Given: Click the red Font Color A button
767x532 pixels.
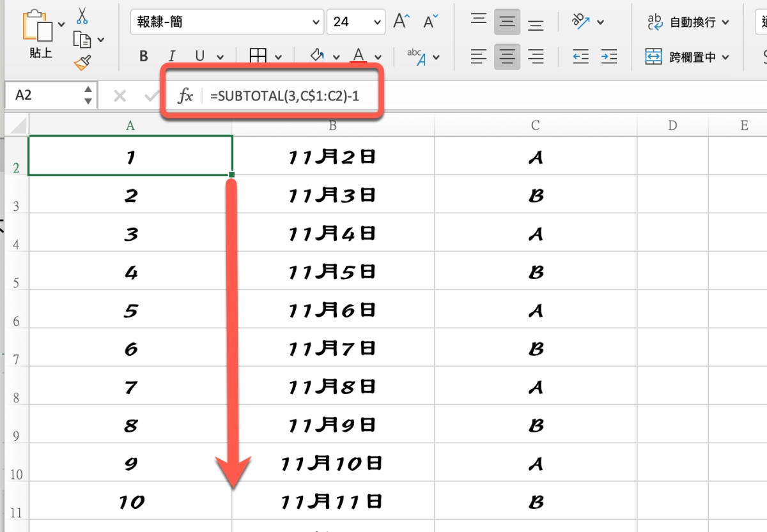Looking at the screenshot, I should (359, 56).
